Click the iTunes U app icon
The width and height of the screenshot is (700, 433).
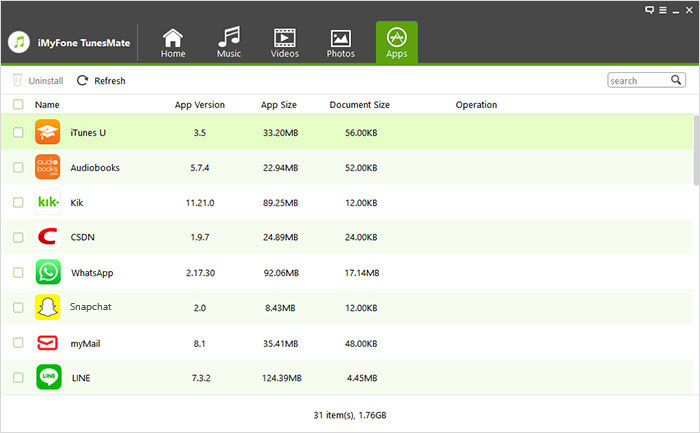tap(48, 132)
